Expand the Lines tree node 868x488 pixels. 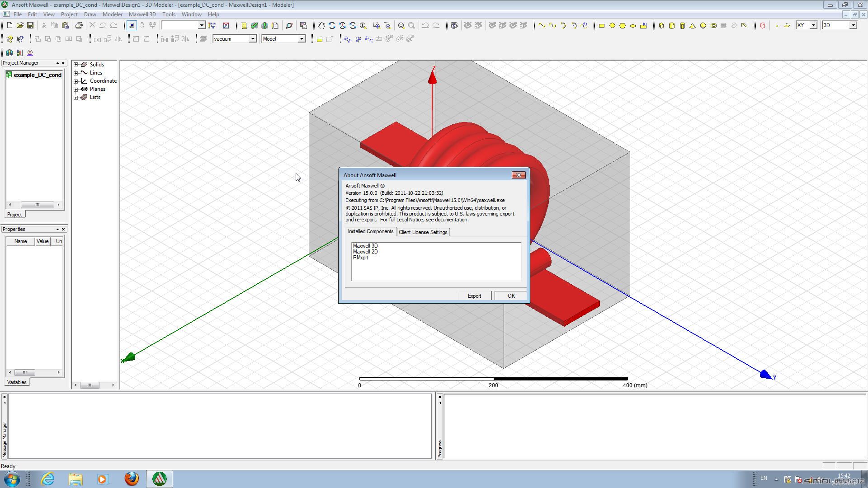pyautogui.click(x=76, y=73)
